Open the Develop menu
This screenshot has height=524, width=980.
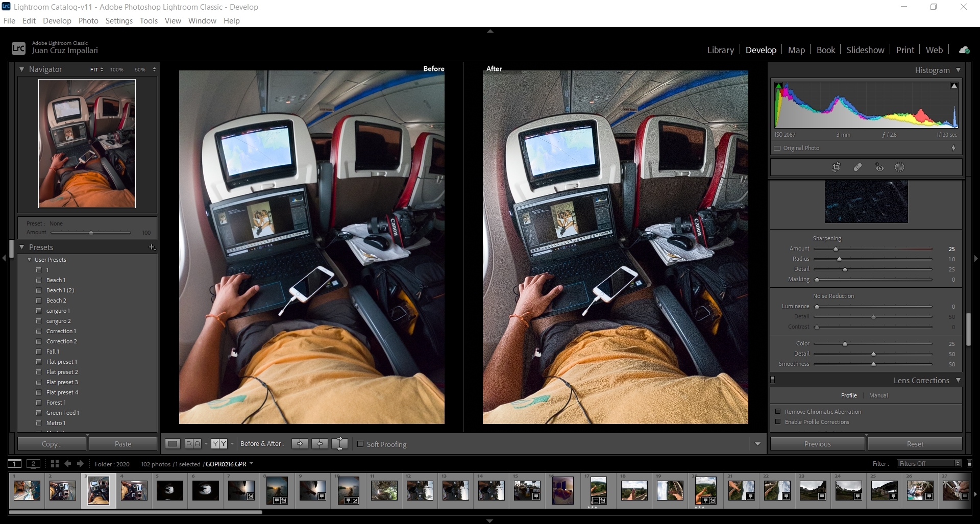pyautogui.click(x=57, y=20)
